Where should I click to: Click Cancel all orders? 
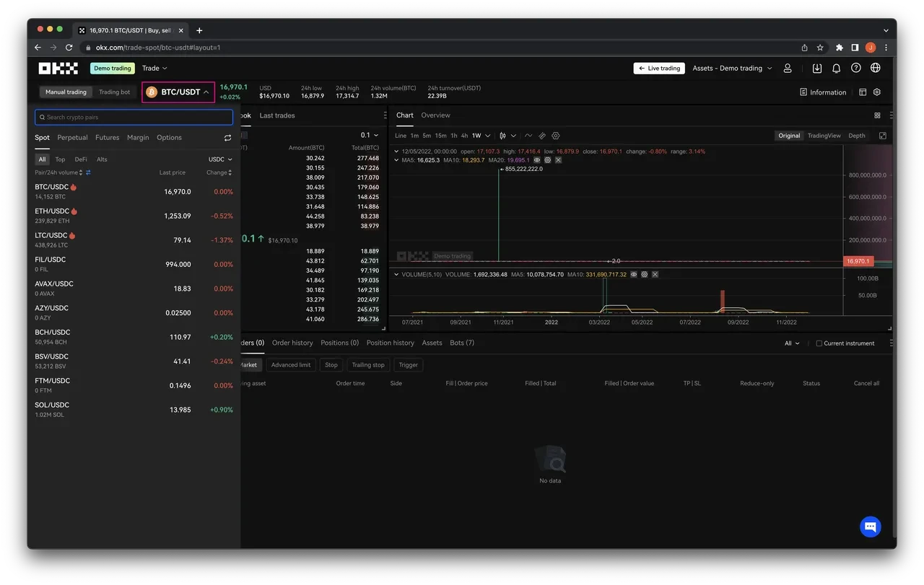(x=866, y=384)
